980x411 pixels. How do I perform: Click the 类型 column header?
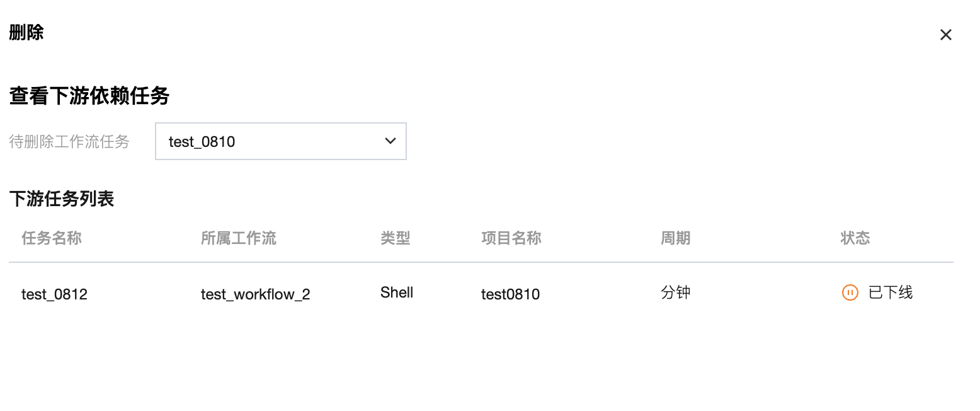point(396,238)
